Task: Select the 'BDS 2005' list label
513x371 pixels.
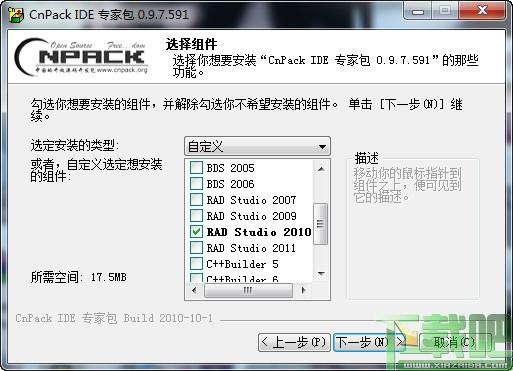Action: [230, 168]
